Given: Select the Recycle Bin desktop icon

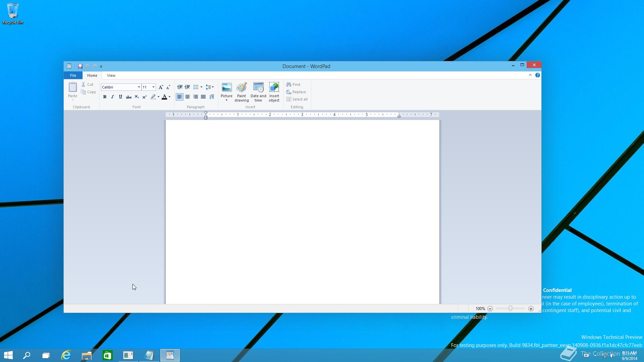Looking at the screenshot, I should [x=13, y=14].
